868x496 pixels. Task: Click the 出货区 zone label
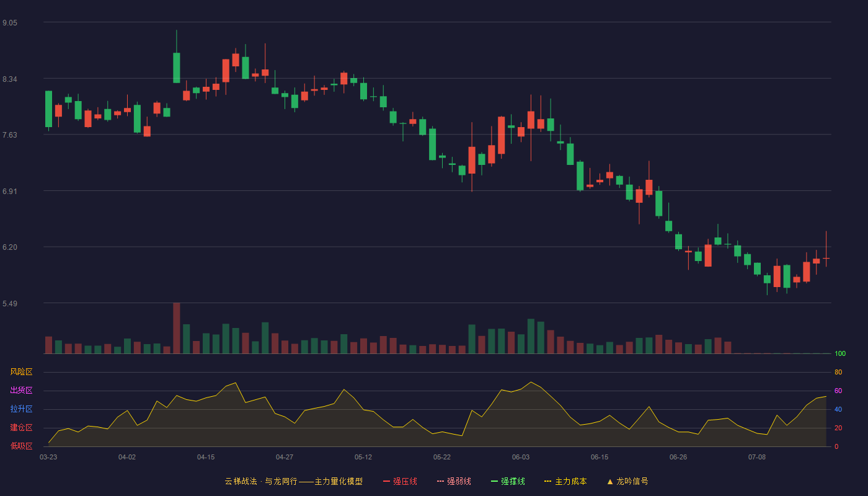(21, 391)
